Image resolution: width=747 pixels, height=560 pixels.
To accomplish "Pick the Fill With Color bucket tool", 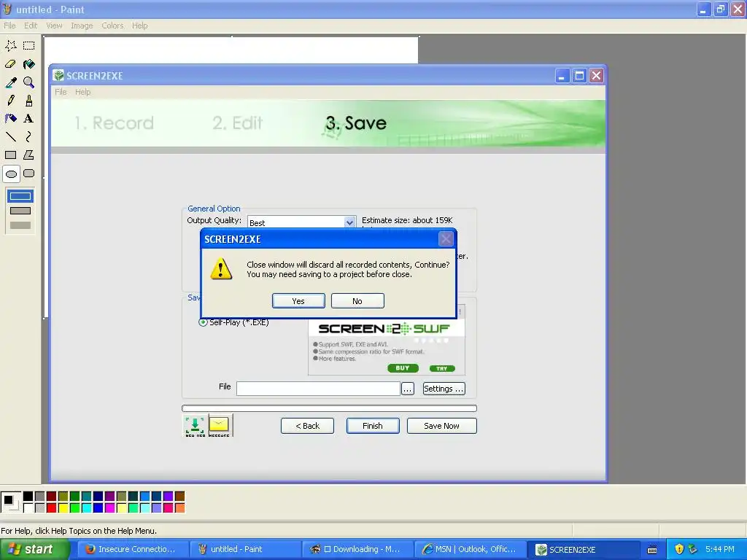I will pos(29,64).
